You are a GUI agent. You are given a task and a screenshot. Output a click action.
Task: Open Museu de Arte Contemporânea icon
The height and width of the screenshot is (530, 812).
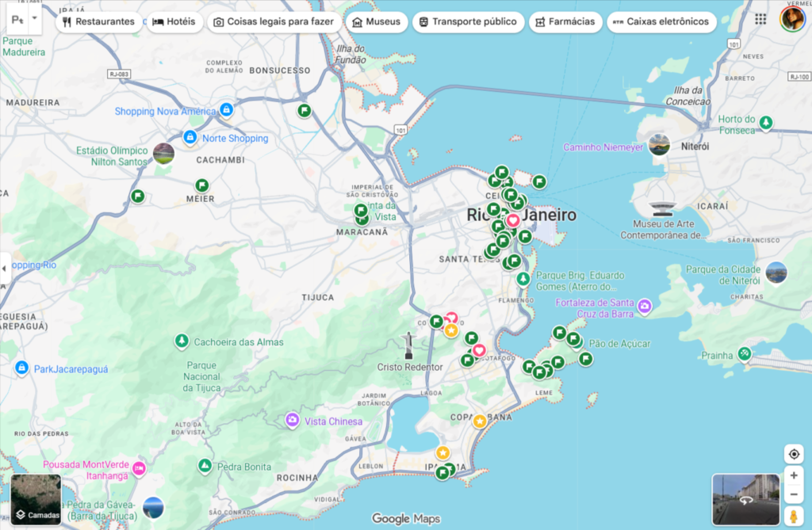click(x=662, y=208)
